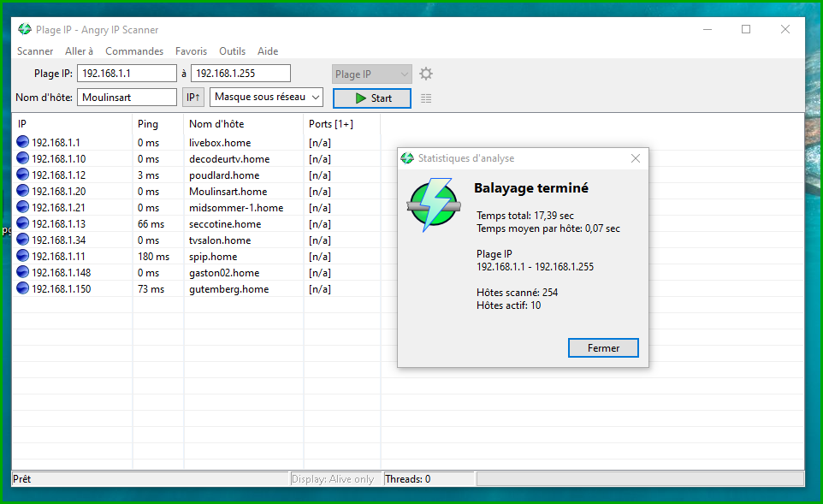Click the ending IP field 192.168.1.255

(240, 74)
